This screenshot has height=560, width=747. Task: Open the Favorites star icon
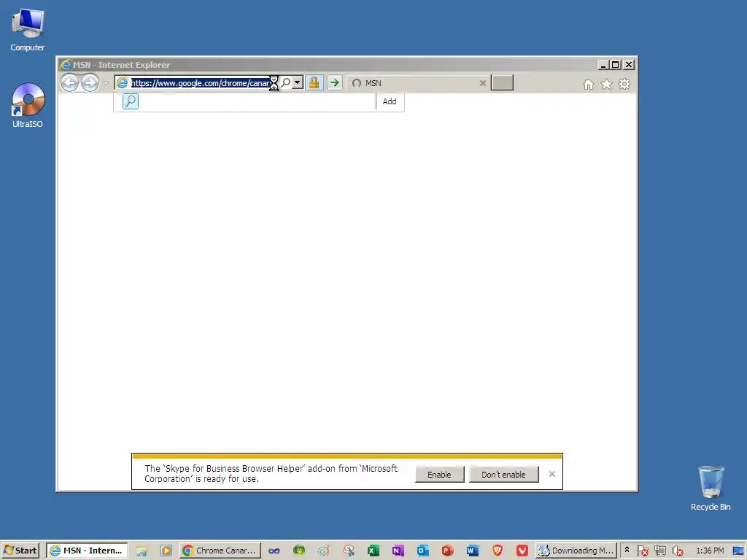[606, 85]
